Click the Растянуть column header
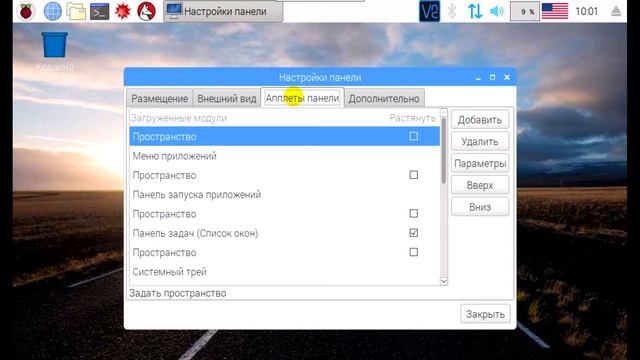Screen dimensions: 640x360 click(x=412, y=118)
